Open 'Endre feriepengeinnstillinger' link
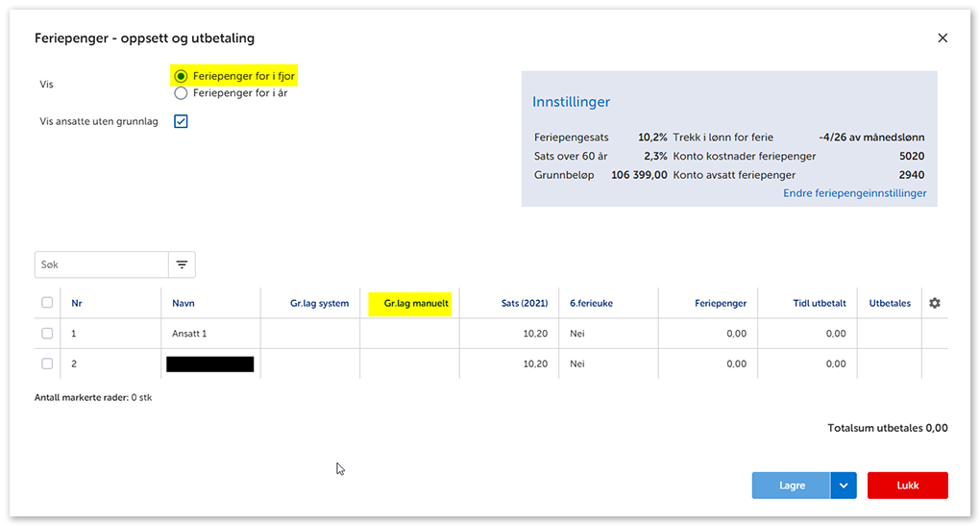This screenshot has width=980, height=526. pyautogui.click(x=854, y=193)
